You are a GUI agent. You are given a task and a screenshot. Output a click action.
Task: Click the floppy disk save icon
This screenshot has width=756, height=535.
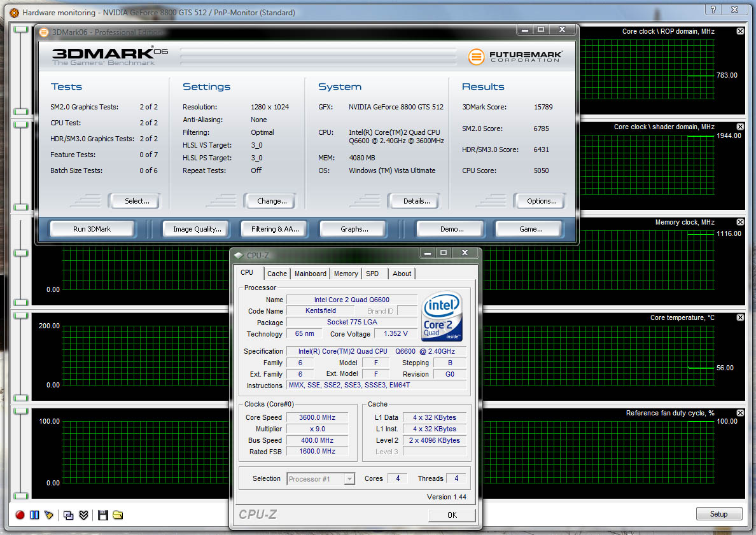click(102, 515)
